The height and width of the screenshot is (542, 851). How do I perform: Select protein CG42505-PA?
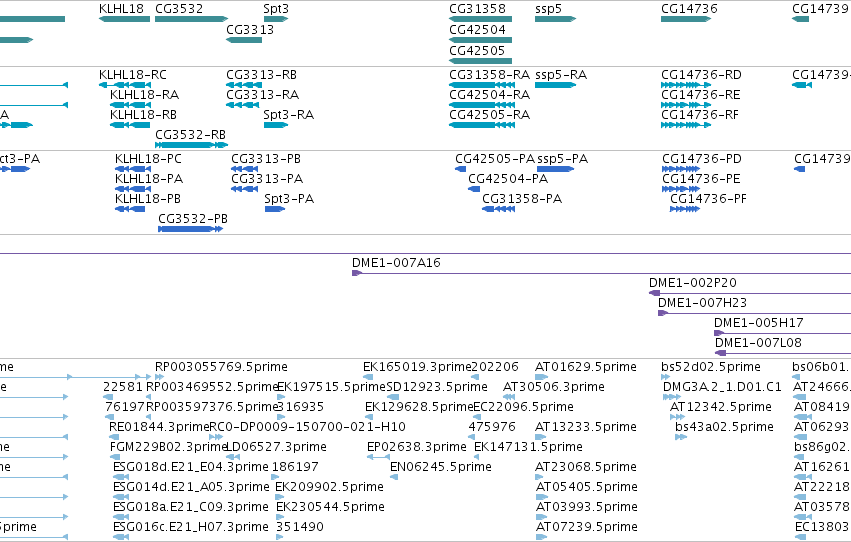pos(461,169)
